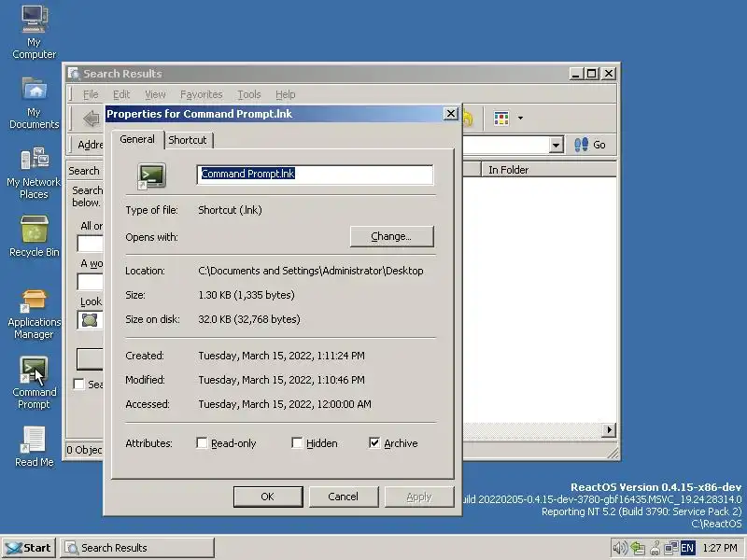The height and width of the screenshot is (560, 747).
Task: Click the EN language indicator
Action: (687, 548)
